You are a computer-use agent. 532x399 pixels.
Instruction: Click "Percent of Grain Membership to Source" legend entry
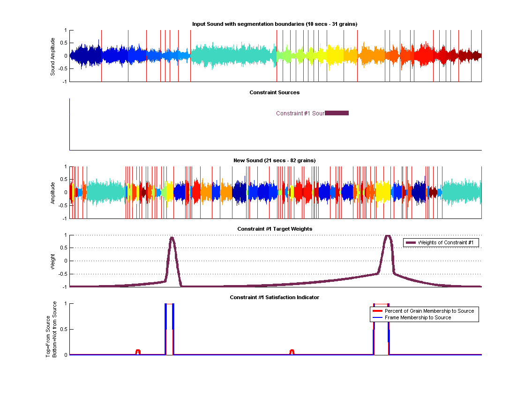pos(429,311)
